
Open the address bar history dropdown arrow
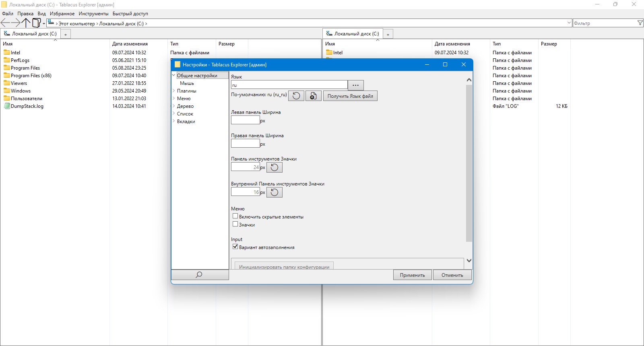[569, 23]
